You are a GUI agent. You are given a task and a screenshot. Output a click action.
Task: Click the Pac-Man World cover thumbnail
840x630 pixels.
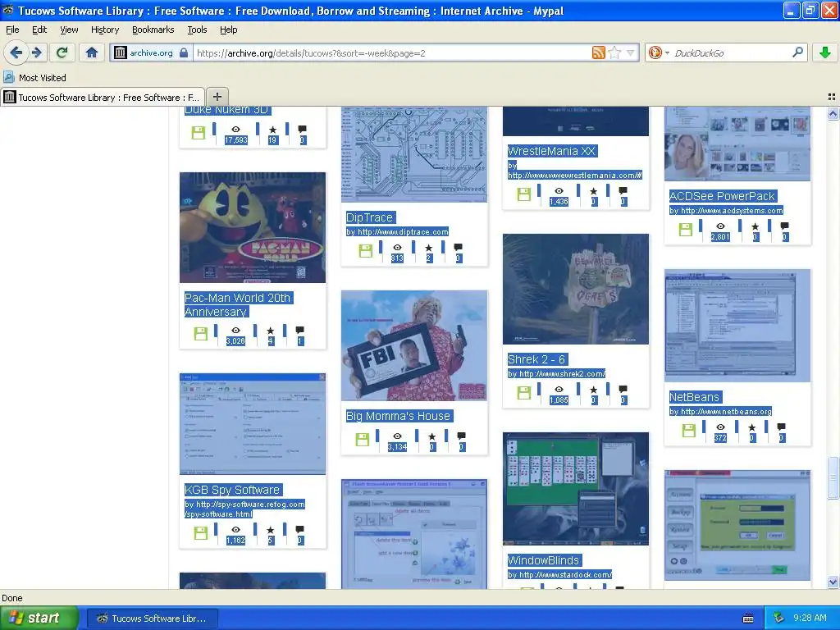click(253, 227)
